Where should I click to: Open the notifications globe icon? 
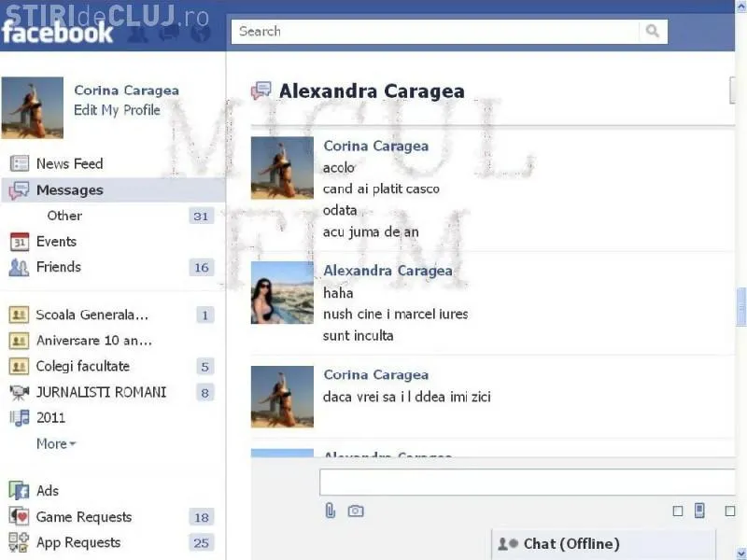point(200,34)
